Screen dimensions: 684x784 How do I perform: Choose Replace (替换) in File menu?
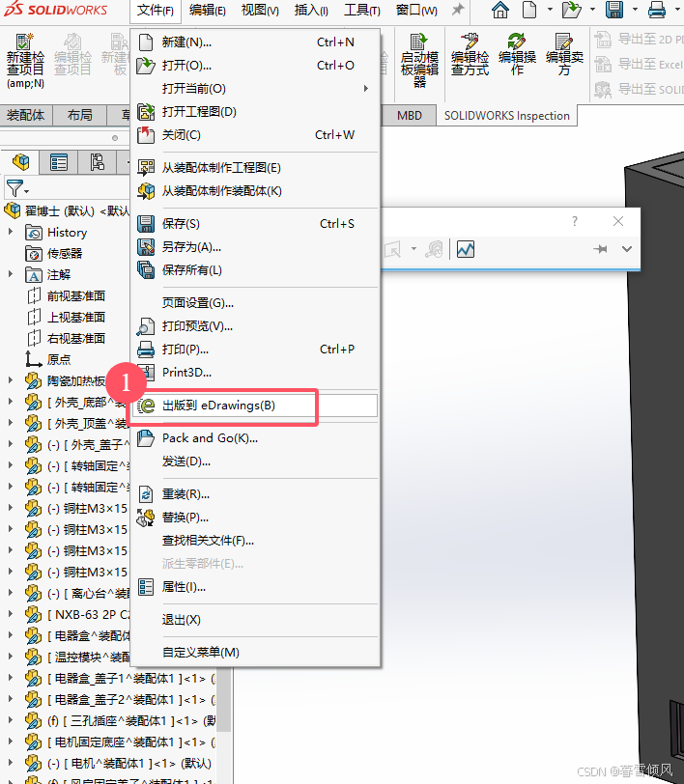255,518
